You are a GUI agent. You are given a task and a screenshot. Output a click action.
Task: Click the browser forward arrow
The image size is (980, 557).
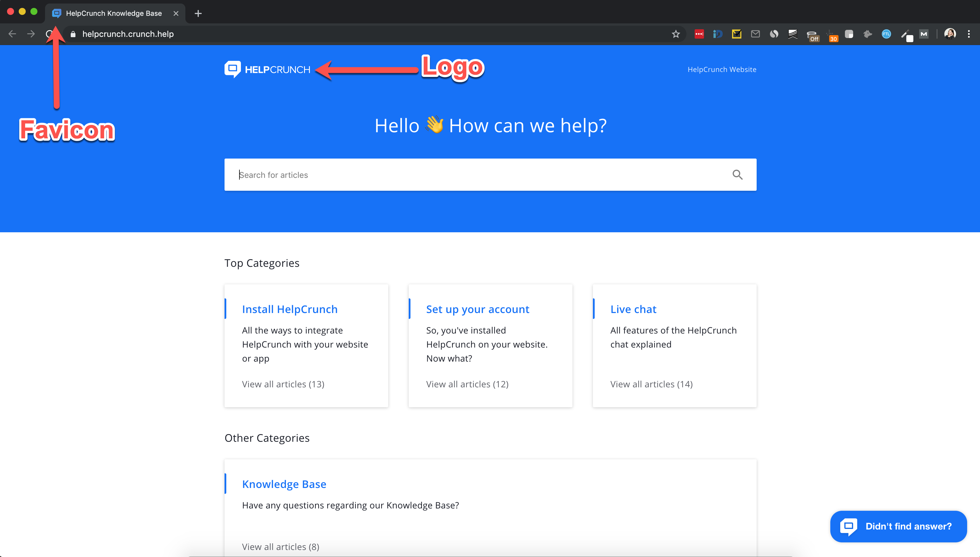click(x=31, y=34)
